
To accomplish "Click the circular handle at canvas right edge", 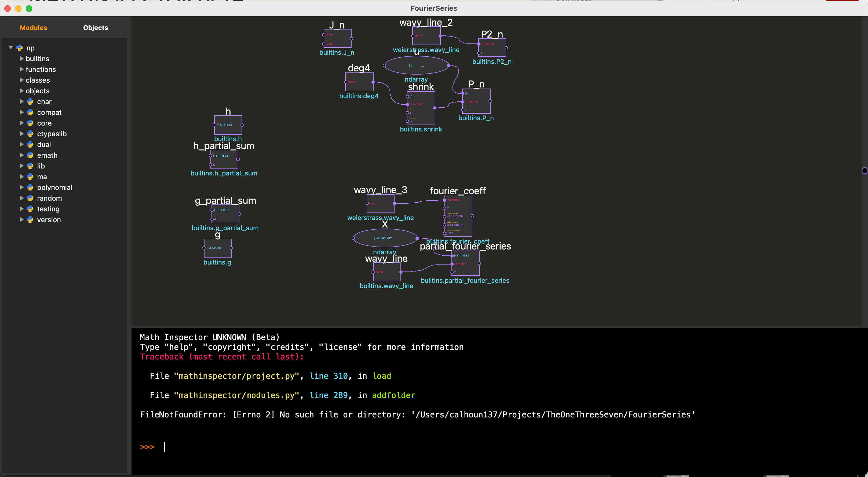I will [x=865, y=170].
